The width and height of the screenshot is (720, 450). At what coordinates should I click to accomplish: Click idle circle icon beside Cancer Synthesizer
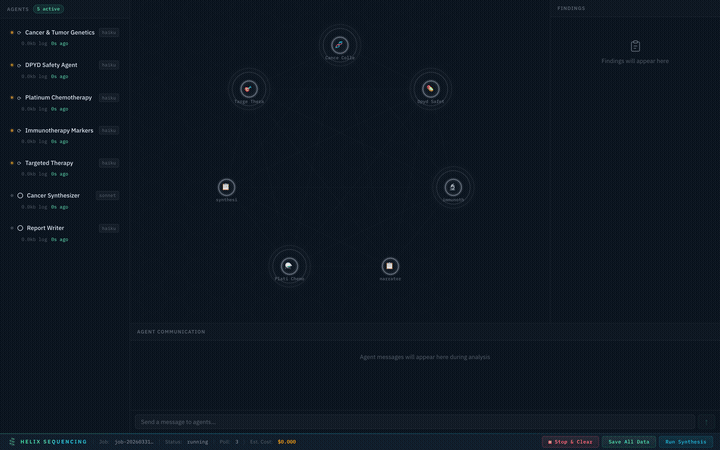[x=20, y=196]
